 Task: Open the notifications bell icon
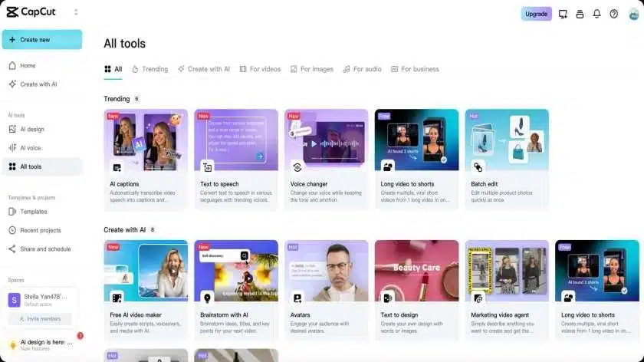point(596,14)
